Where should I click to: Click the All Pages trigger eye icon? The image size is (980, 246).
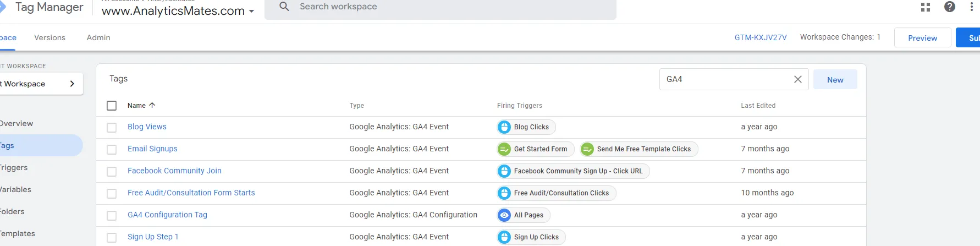pyautogui.click(x=504, y=215)
